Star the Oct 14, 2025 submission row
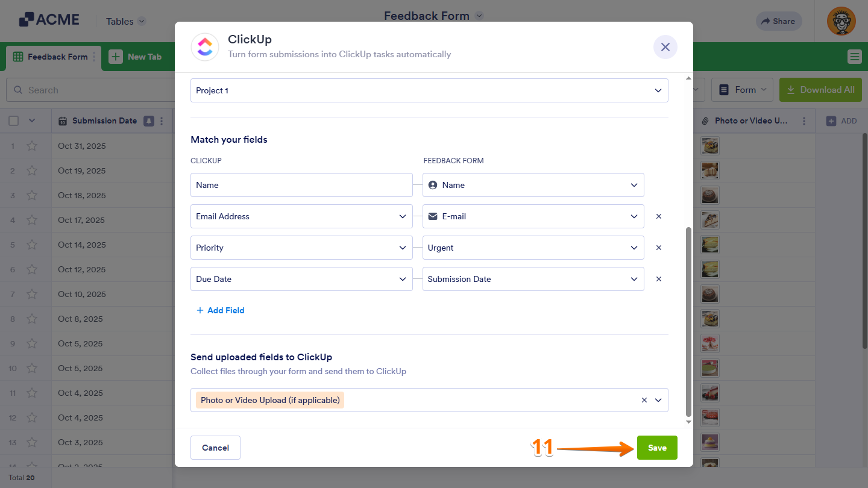This screenshot has height=488, width=868. pyautogui.click(x=32, y=245)
